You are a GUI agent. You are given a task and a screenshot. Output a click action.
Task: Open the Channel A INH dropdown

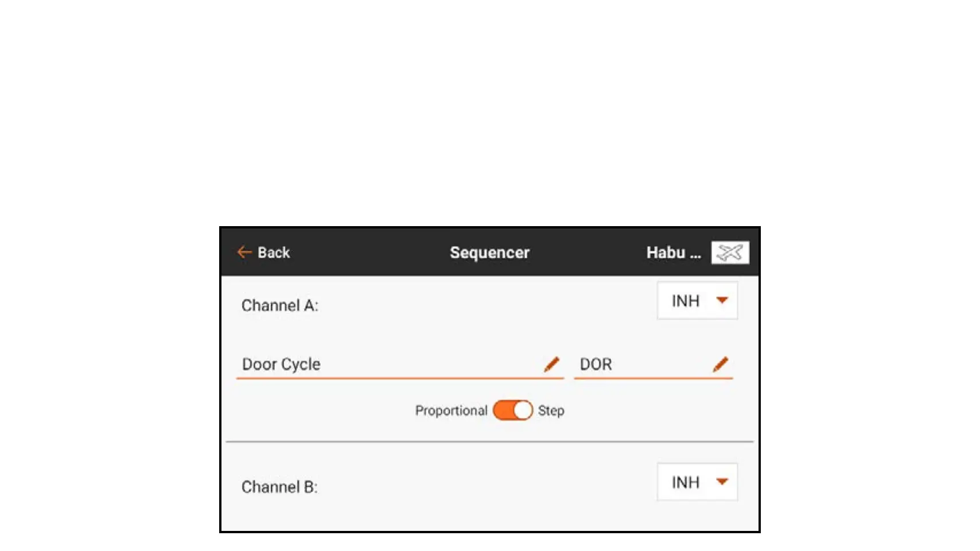tap(697, 301)
